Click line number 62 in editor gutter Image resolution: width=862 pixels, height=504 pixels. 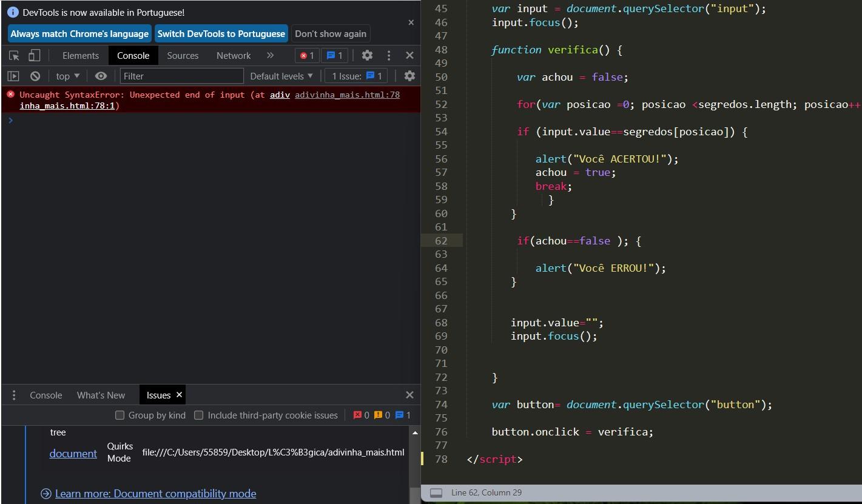pyautogui.click(x=441, y=241)
